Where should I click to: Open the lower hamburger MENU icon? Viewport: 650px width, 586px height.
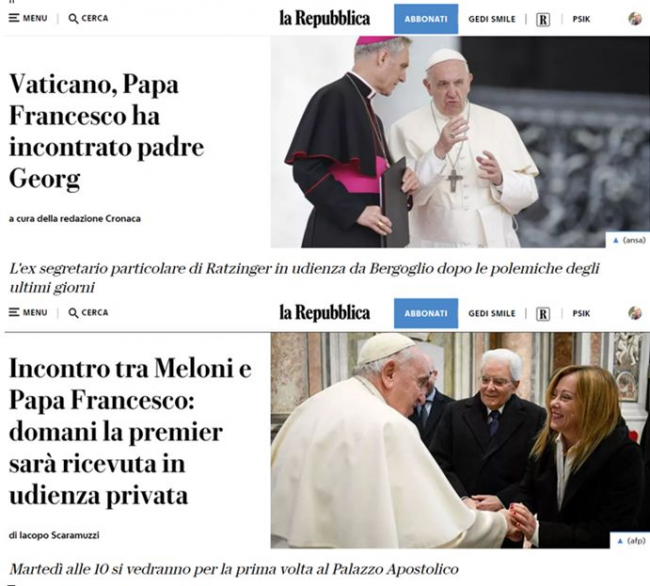tap(14, 312)
